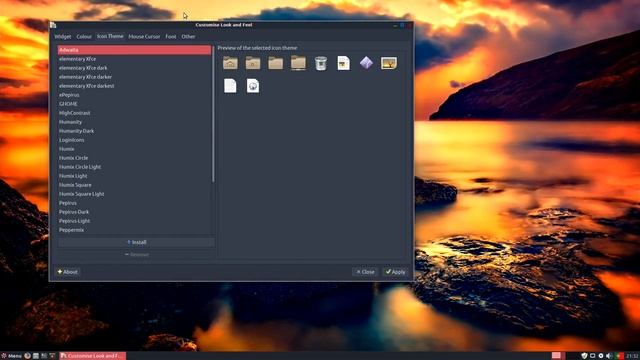Select the Numix Square theme
640x360 pixels.
(135, 185)
